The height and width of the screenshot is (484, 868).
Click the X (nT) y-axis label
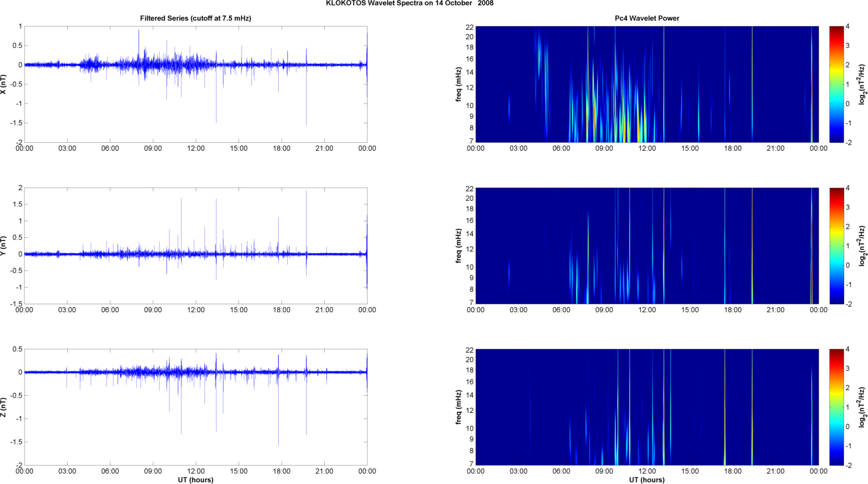[4, 84]
